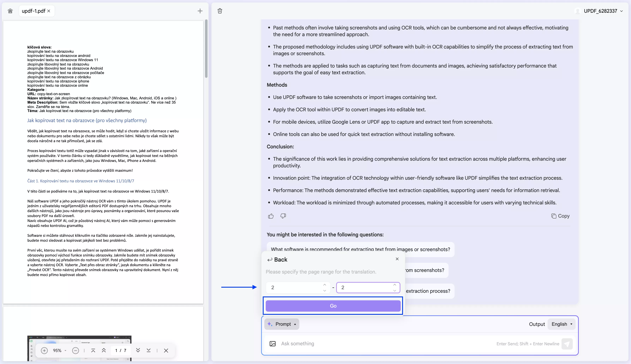
Task: Zoom out on the PDF page
Action: 75,350
